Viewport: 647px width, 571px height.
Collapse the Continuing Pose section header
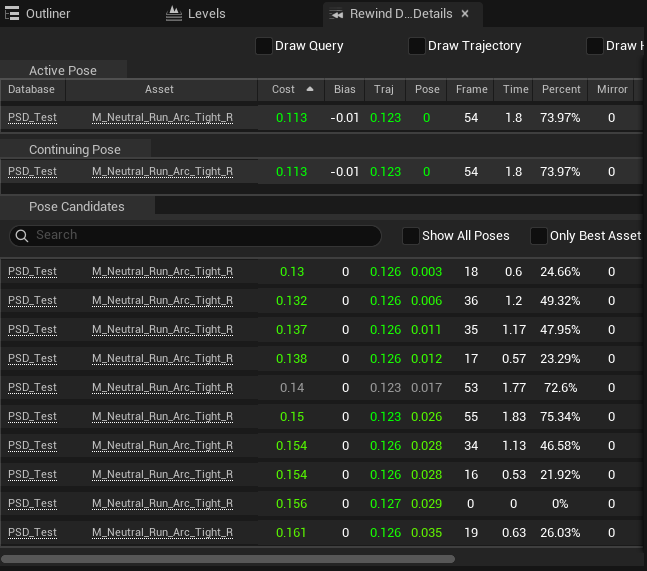75,149
